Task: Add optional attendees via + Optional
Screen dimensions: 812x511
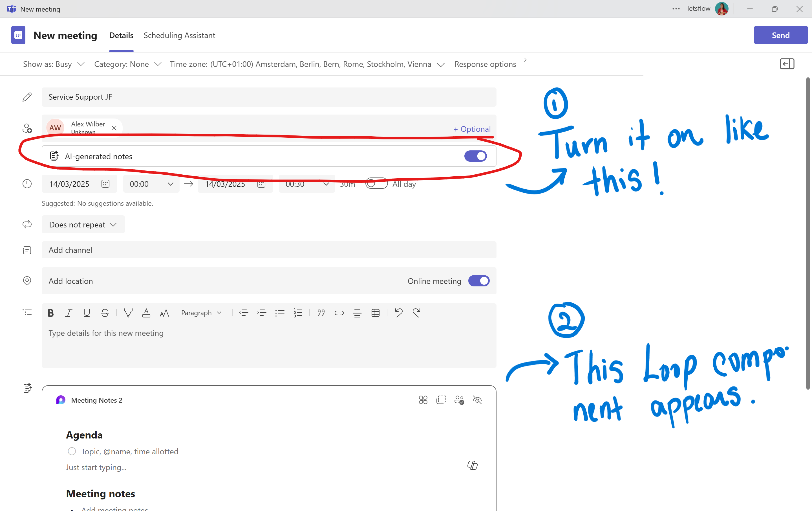Action: click(x=471, y=129)
